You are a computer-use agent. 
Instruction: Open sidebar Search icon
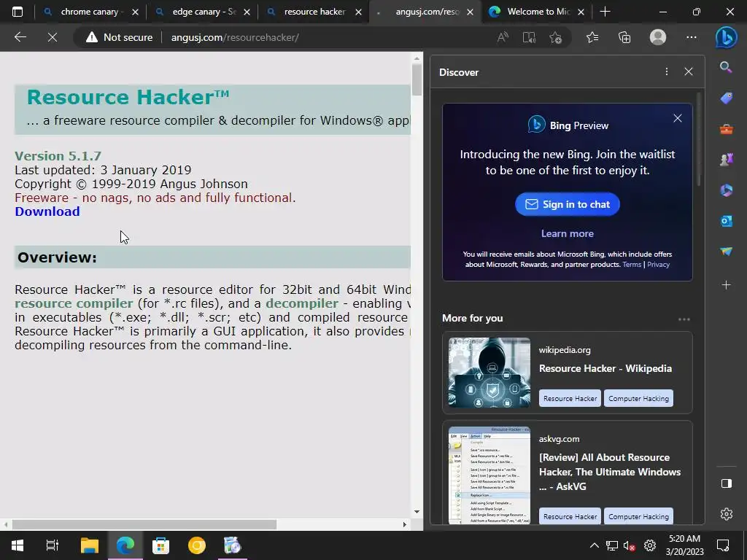726,67
